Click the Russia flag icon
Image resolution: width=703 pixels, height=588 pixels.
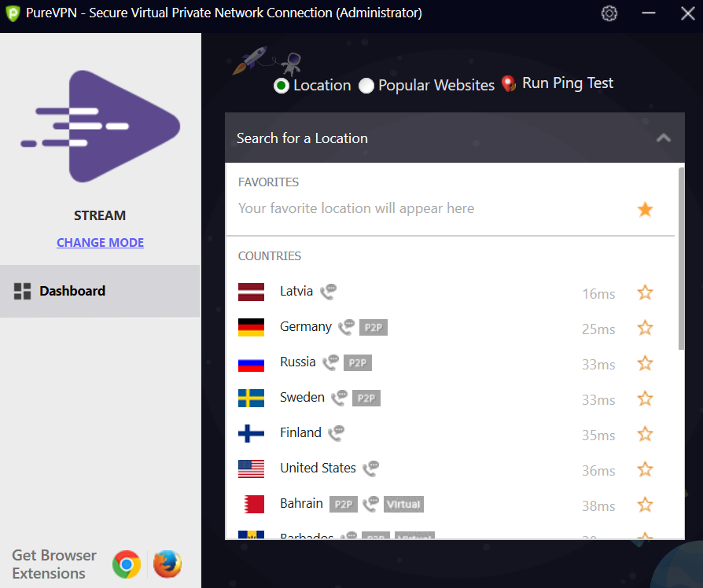point(251,363)
